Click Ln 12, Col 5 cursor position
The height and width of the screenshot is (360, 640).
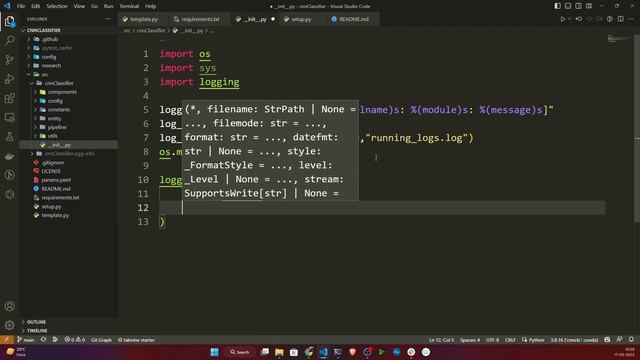coord(441,340)
